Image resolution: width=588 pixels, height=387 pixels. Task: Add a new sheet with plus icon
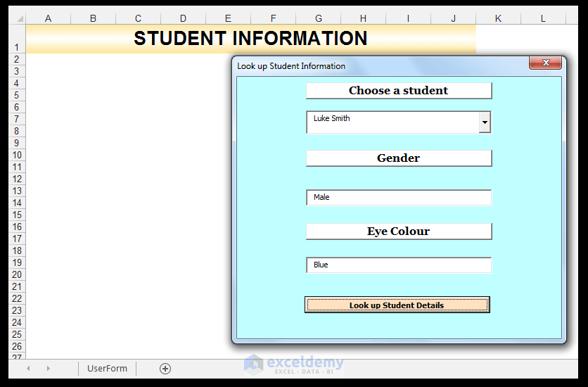pos(165,369)
